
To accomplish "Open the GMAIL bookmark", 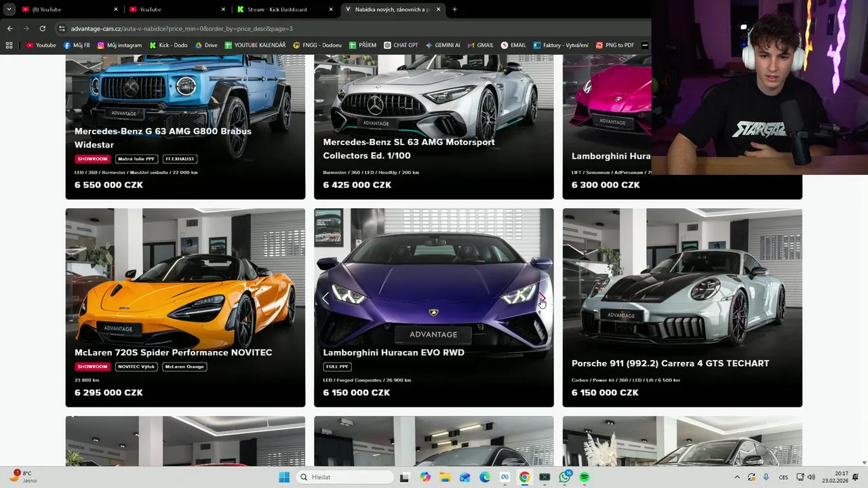I will (481, 45).
